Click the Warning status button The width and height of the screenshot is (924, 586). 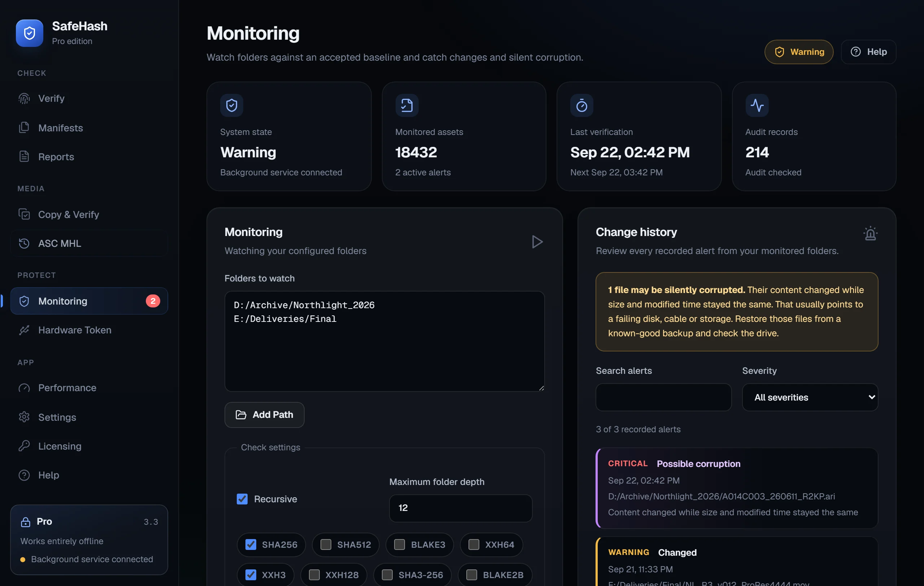pyautogui.click(x=798, y=52)
